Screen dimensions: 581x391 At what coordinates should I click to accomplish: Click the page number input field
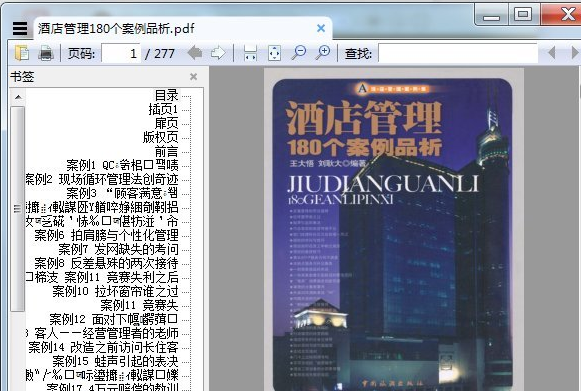[x=121, y=54]
